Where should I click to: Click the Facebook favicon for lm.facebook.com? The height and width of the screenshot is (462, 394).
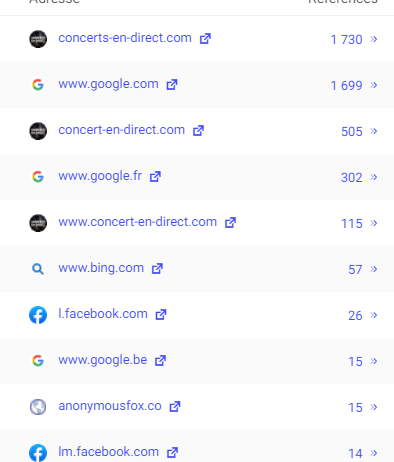(38, 453)
